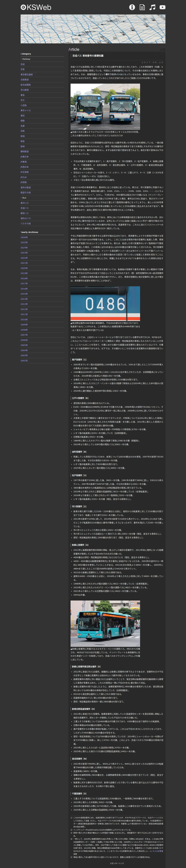Open the バスその他 category
Viewport: 186px width, 868px height.
coord(26,224)
